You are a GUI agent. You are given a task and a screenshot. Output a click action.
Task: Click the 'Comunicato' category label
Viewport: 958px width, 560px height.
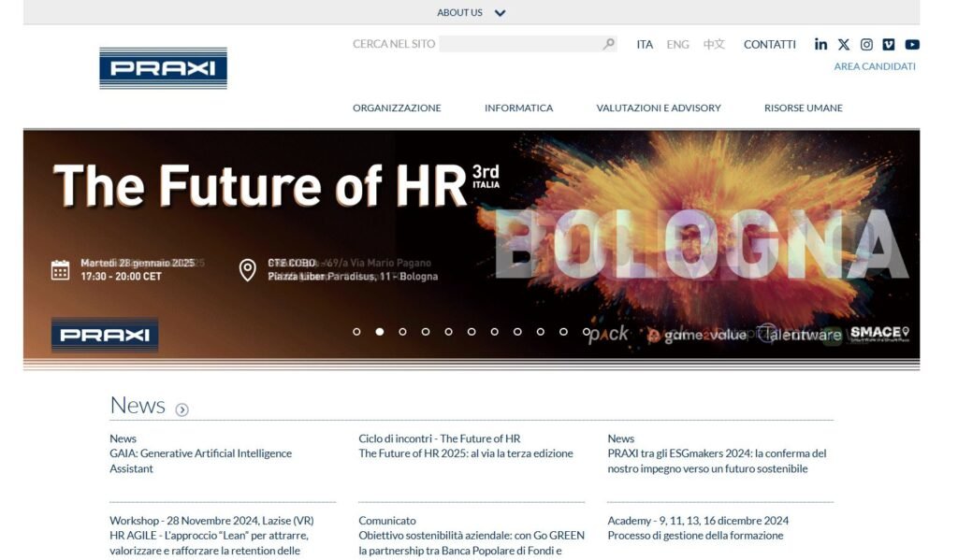(x=387, y=521)
